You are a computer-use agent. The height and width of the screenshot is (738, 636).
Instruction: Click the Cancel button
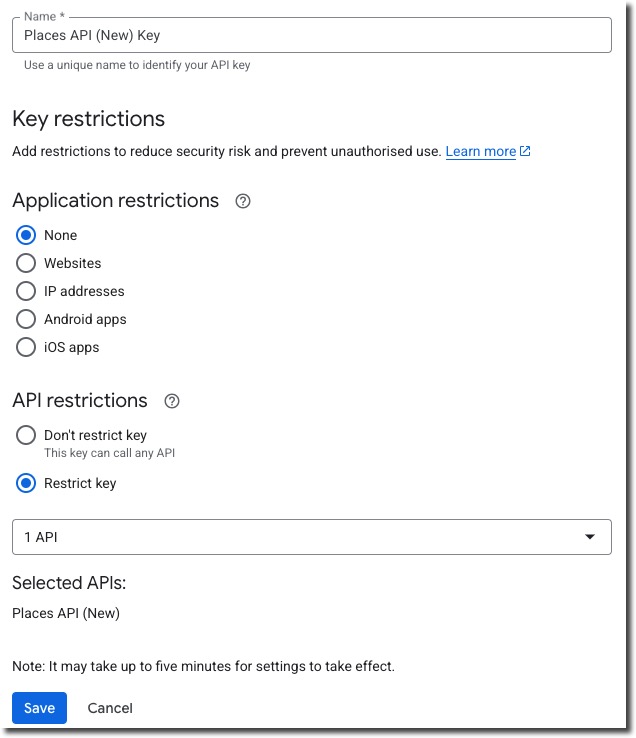coord(110,708)
